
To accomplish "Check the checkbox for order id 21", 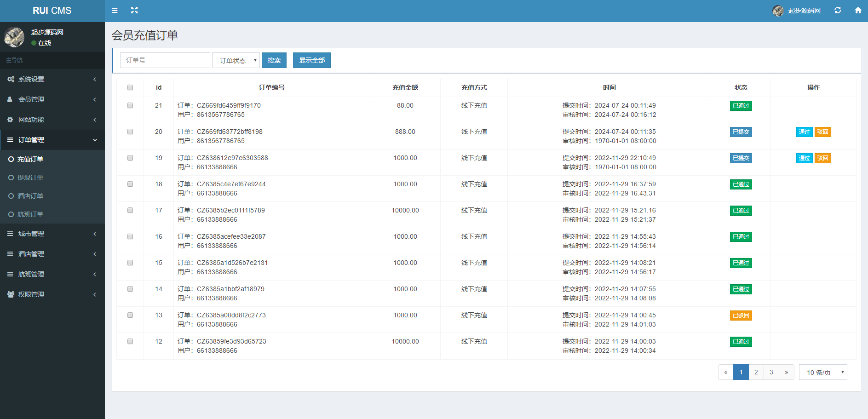I will 130,105.
